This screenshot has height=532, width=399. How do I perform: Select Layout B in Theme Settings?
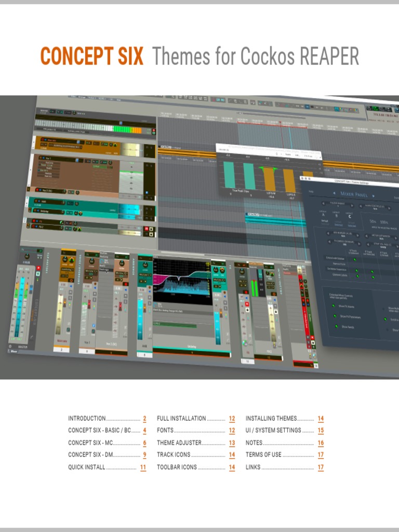click(337, 215)
